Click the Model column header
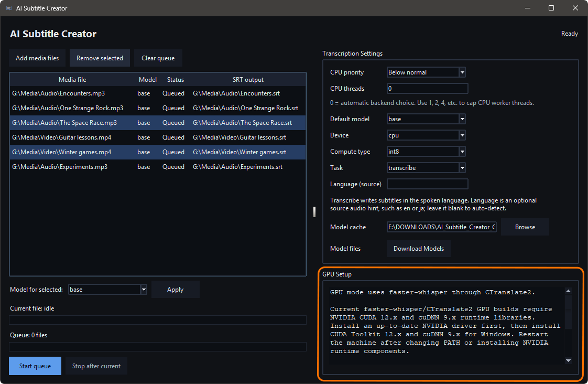588x384 pixels. 148,80
